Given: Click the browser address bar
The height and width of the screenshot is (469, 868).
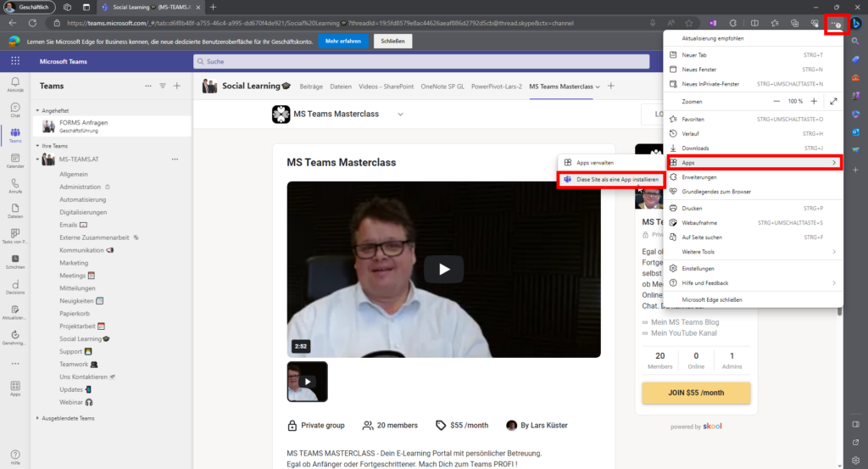Looking at the screenshot, I should click(348, 23).
